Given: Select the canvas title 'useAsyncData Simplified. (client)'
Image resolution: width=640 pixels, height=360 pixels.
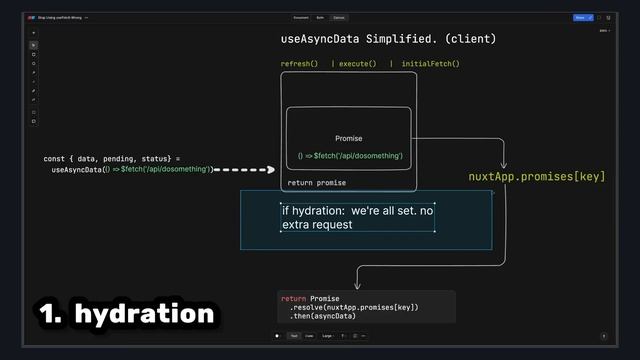Looking at the screenshot, I should click(388, 39).
